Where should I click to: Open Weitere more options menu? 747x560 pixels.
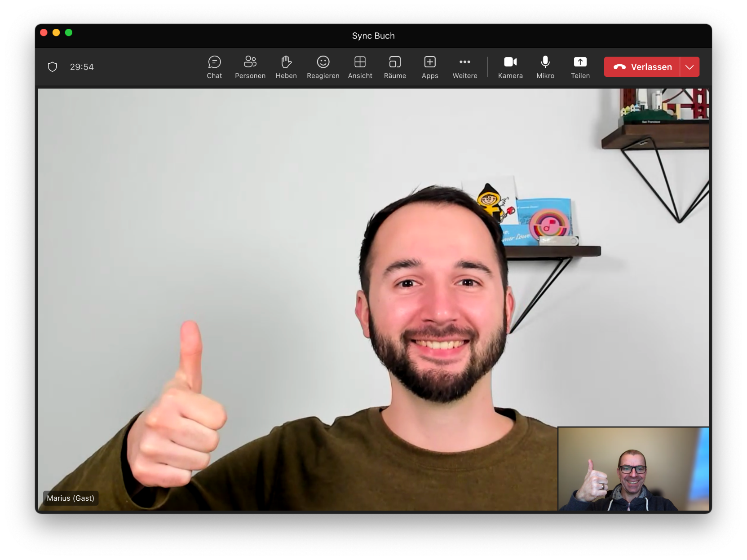tap(464, 67)
